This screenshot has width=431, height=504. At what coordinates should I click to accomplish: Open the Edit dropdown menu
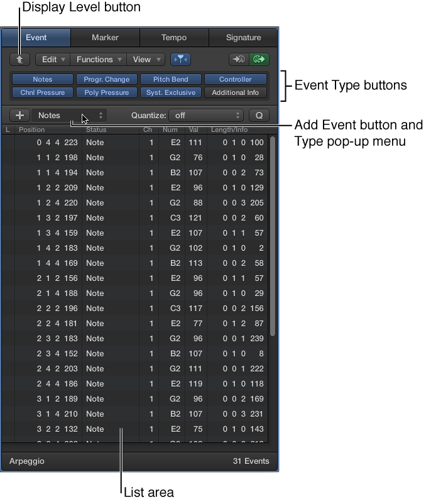(53, 60)
